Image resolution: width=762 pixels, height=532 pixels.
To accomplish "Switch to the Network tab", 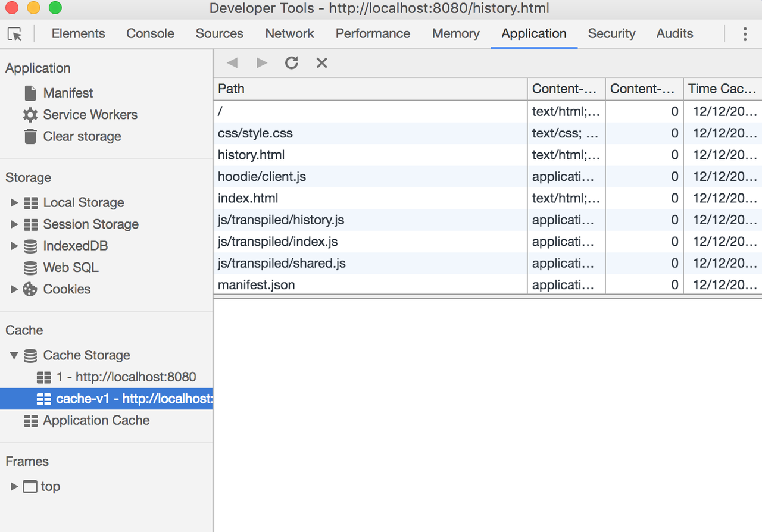I will (x=290, y=34).
